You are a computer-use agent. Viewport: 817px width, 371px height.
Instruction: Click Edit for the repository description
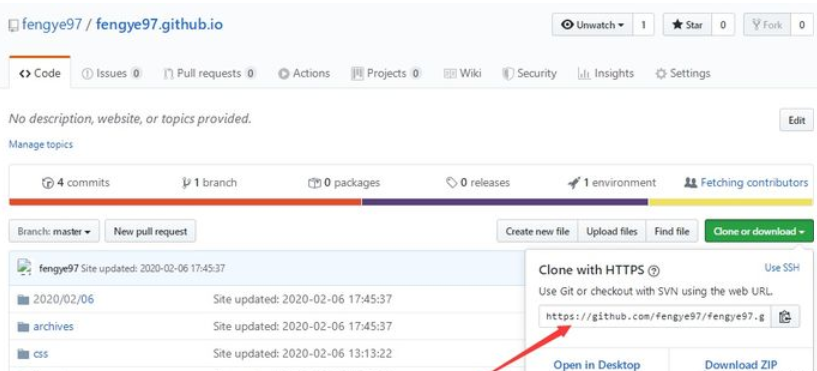tap(797, 120)
